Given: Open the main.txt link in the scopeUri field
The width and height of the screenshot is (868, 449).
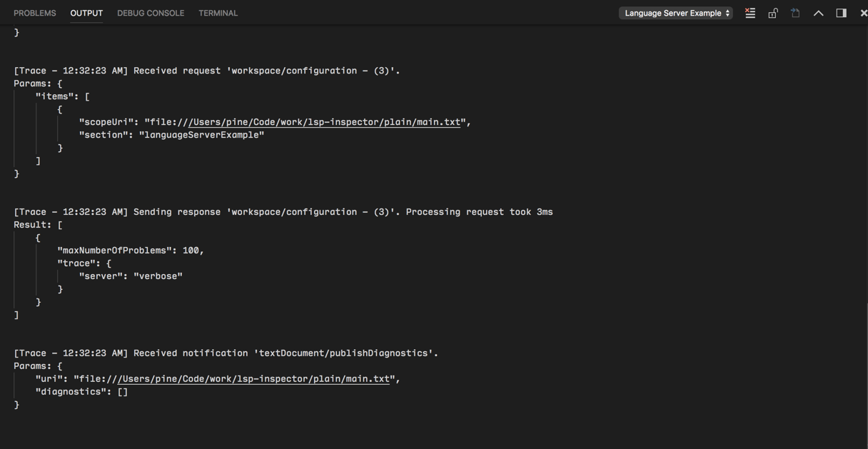Looking at the screenshot, I should (325, 121).
